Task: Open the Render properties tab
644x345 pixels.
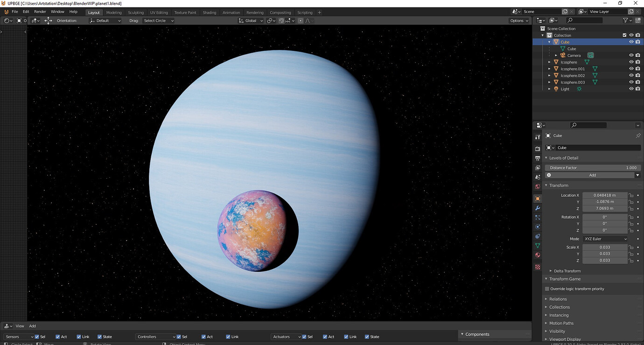Action: 538,149
